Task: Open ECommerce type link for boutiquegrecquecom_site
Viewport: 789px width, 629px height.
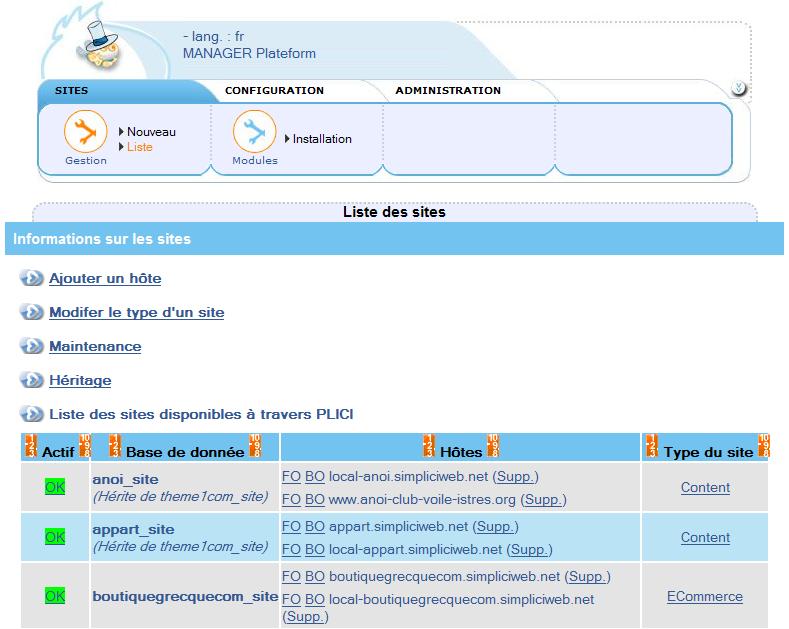Action: (x=704, y=596)
